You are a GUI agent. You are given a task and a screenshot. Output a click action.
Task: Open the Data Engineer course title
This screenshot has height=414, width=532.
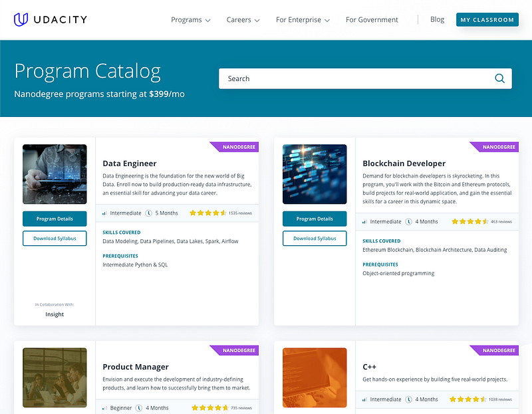[x=130, y=163]
